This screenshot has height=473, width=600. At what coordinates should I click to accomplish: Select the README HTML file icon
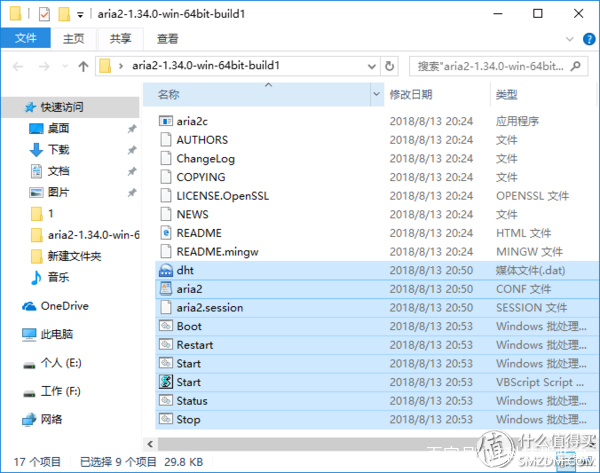[166, 233]
